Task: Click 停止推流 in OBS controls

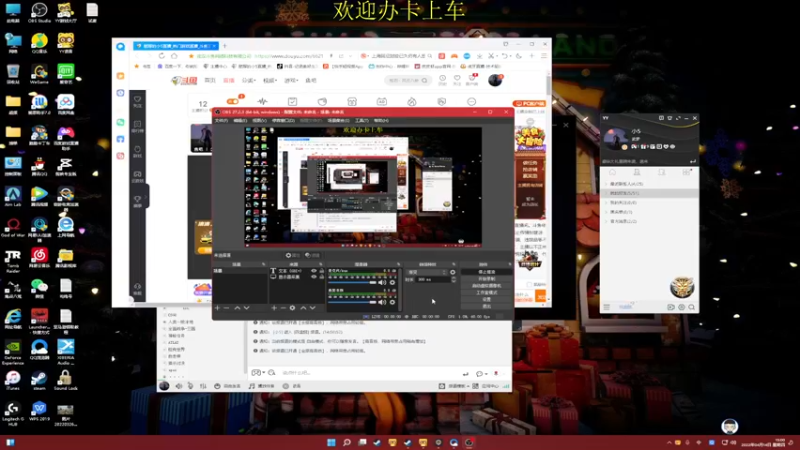Action: click(487, 272)
